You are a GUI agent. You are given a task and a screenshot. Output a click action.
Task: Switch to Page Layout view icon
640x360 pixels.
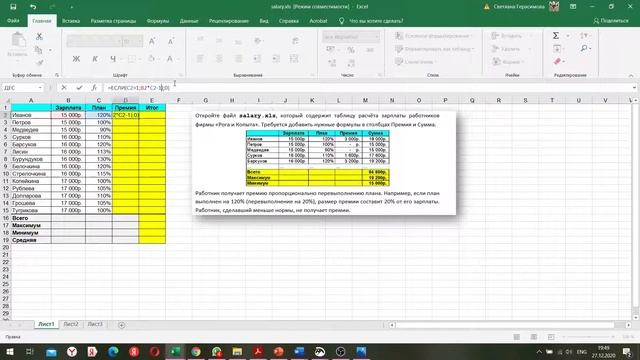[x=533, y=337]
